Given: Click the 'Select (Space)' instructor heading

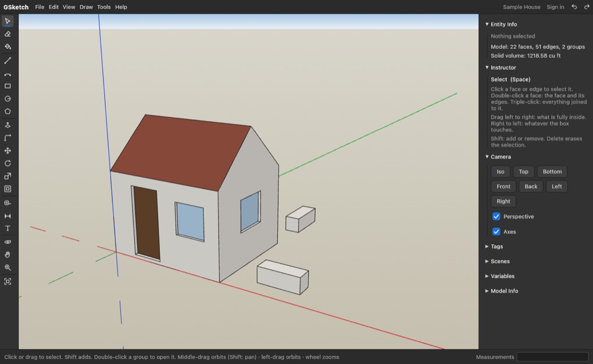Looking at the screenshot, I should 510,80.
